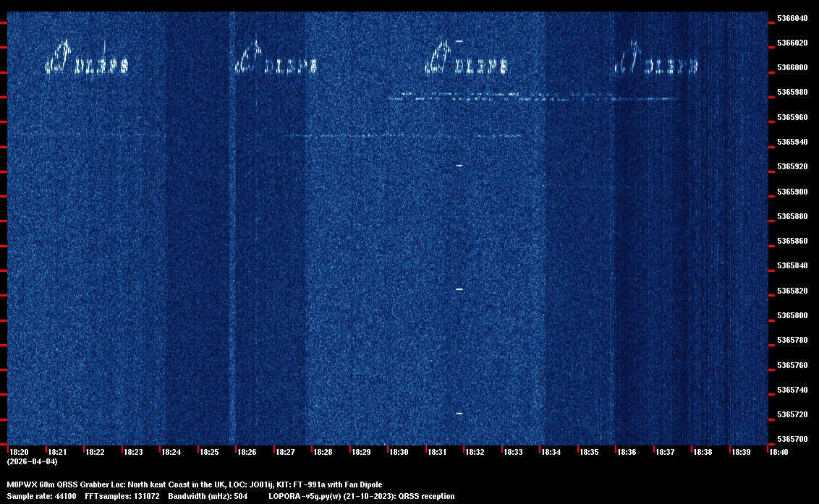Screen dimensions: 819x504
Task: Click the 18:20 time axis label
Action: pos(20,452)
